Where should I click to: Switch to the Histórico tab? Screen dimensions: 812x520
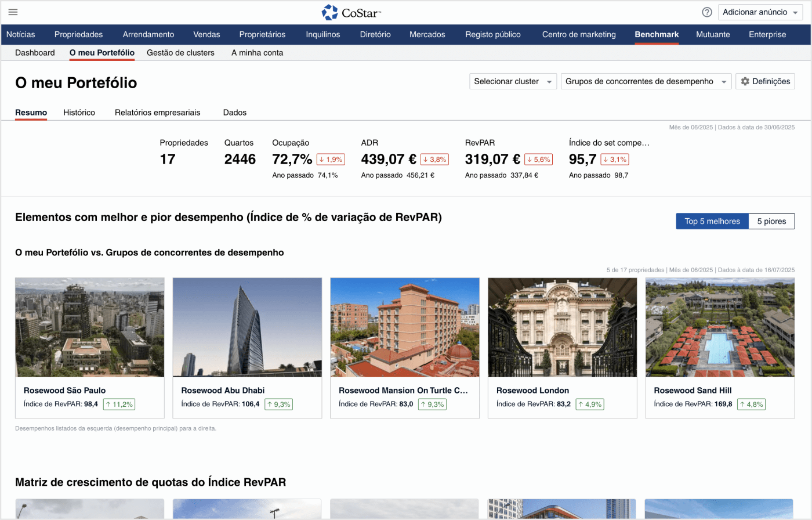(79, 112)
